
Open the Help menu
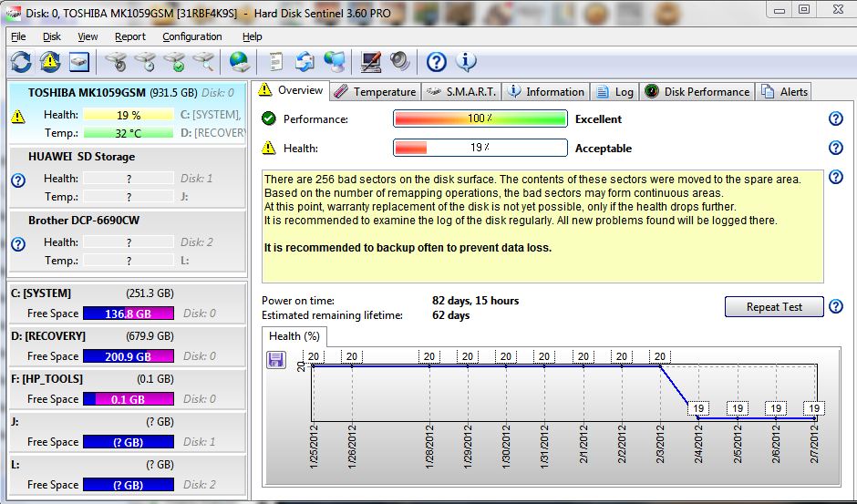252,36
